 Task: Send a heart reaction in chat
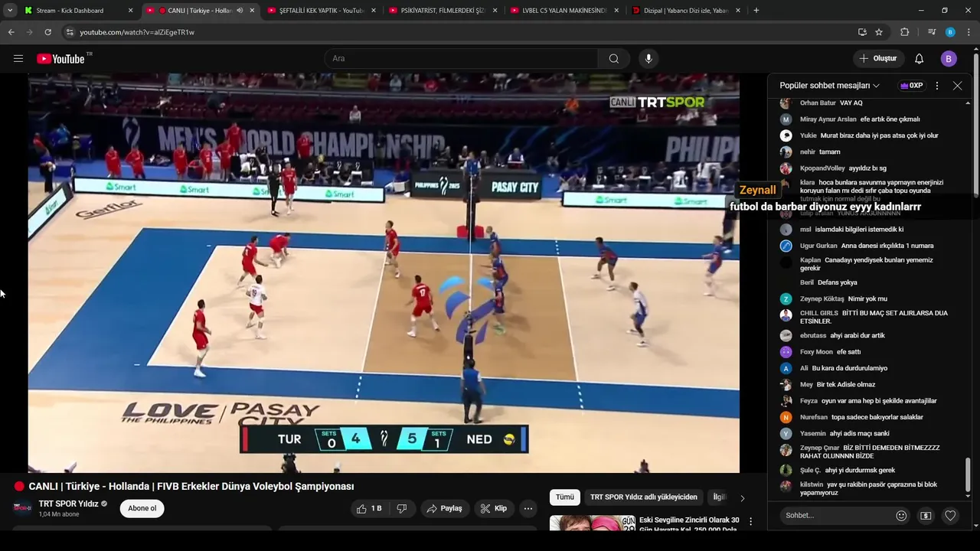tap(950, 516)
